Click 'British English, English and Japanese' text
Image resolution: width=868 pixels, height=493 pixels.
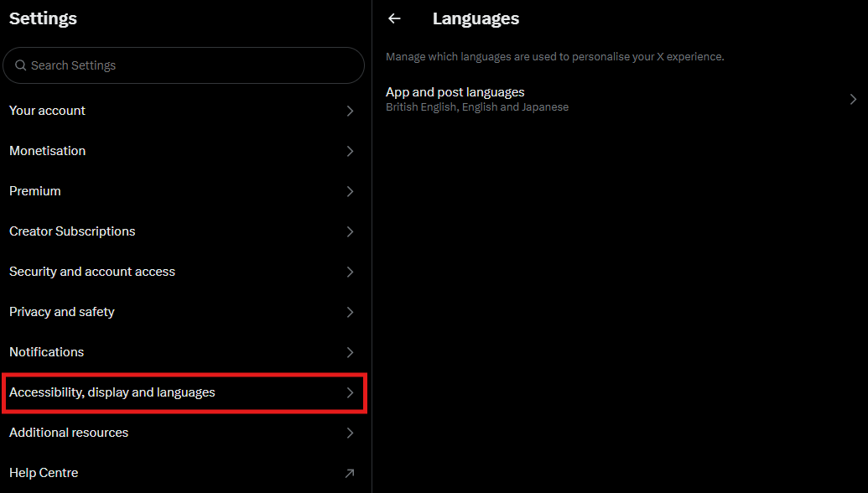[x=477, y=106]
